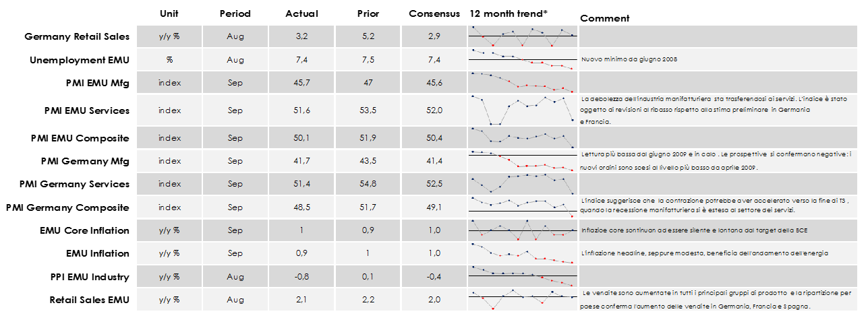Viewport: 868px width, 324px height.
Task: Select Prior value 54,8 for PMI Germany Services
Action: pyautogui.click(x=368, y=184)
